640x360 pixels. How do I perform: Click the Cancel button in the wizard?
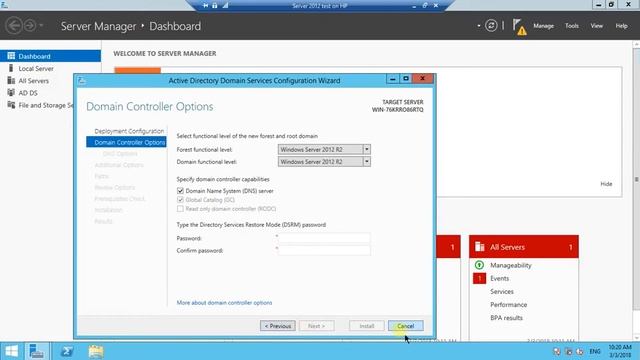tap(406, 326)
